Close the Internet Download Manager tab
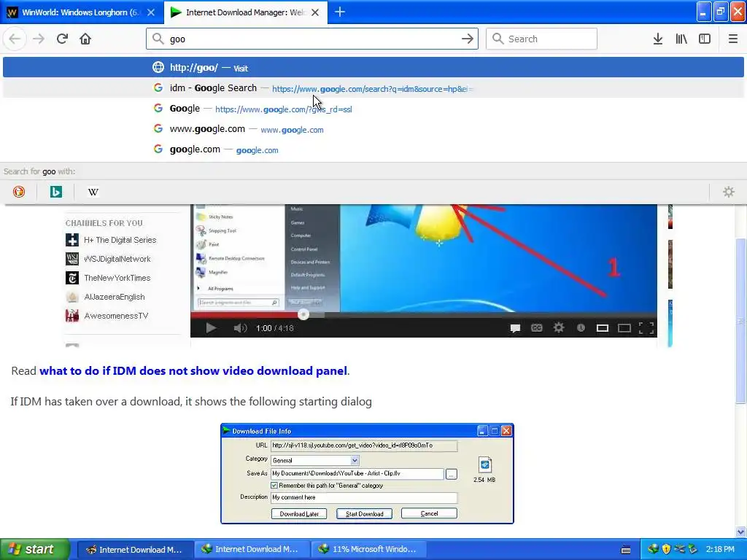Viewport: 747px width, 560px height. 315,12
